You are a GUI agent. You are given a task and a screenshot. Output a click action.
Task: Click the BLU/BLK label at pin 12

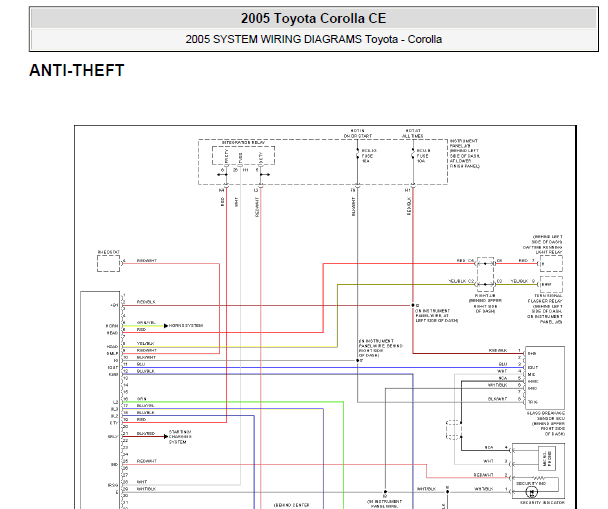coord(145,371)
